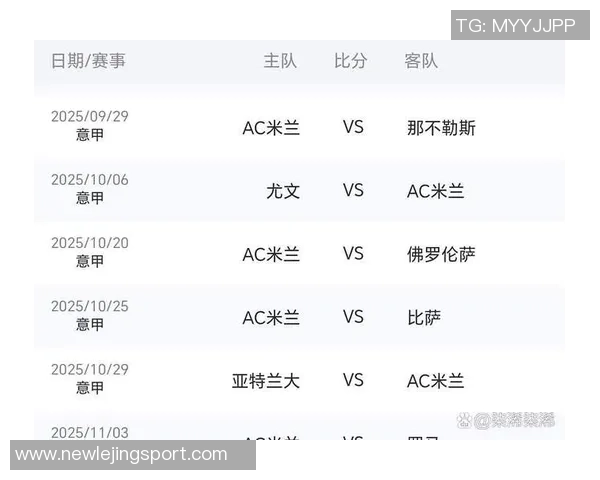Click VS in the 比萨 match row
The height and width of the screenshot is (480, 600).
click(353, 317)
